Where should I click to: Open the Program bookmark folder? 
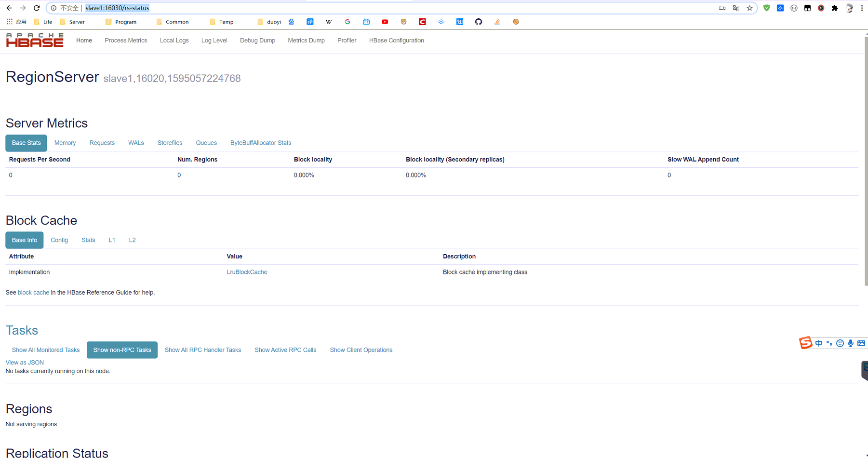pyautogui.click(x=121, y=22)
